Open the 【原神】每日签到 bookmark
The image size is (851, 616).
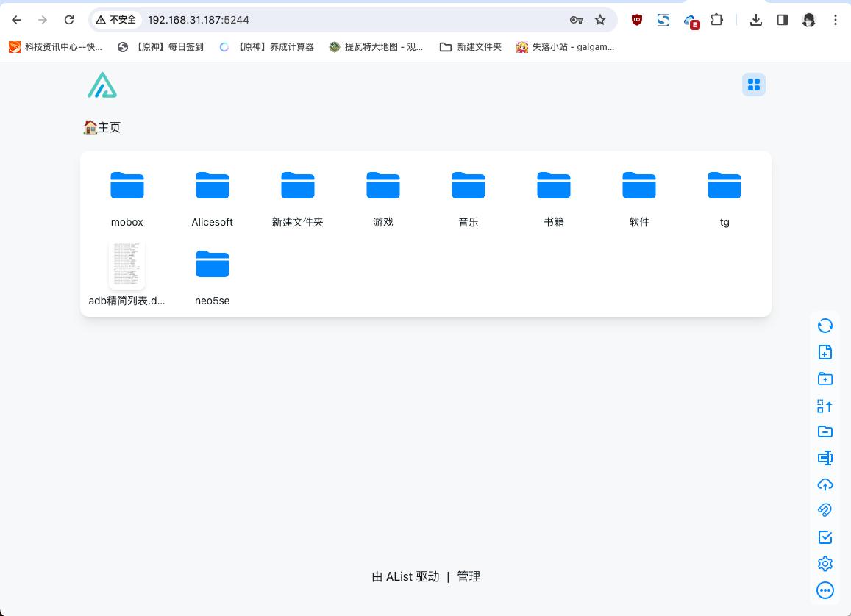pyautogui.click(x=160, y=47)
